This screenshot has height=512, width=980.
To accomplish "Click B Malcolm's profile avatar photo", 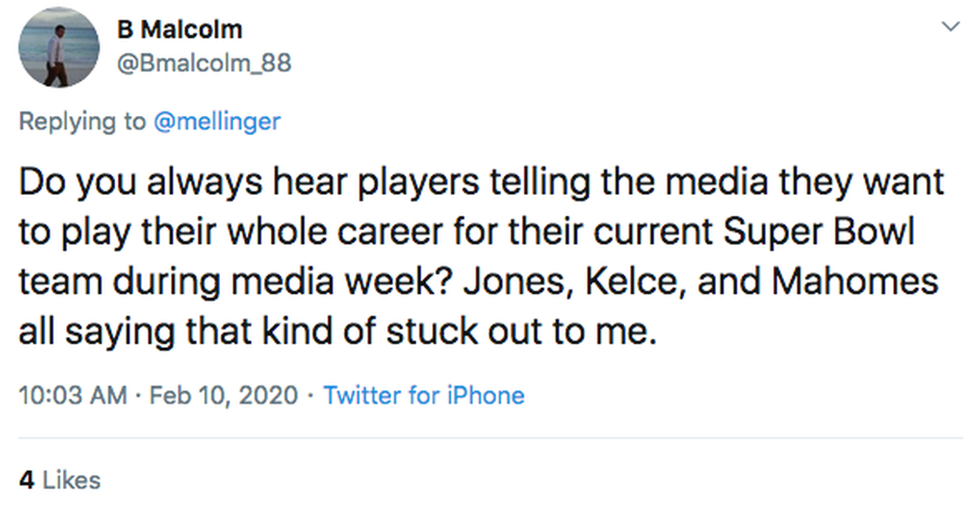I will pyautogui.click(x=58, y=47).
